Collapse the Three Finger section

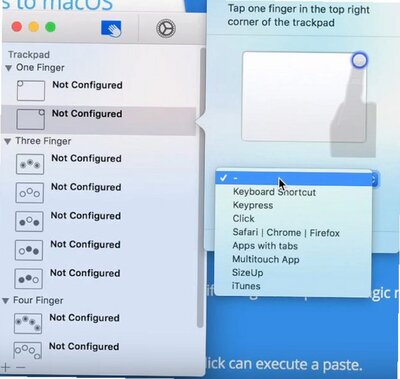click(x=7, y=141)
